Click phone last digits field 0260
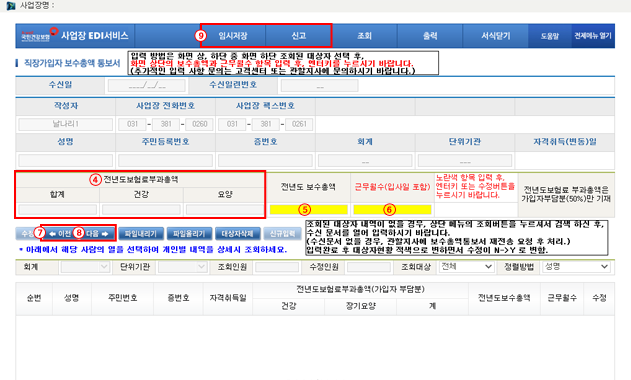 point(199,124)
